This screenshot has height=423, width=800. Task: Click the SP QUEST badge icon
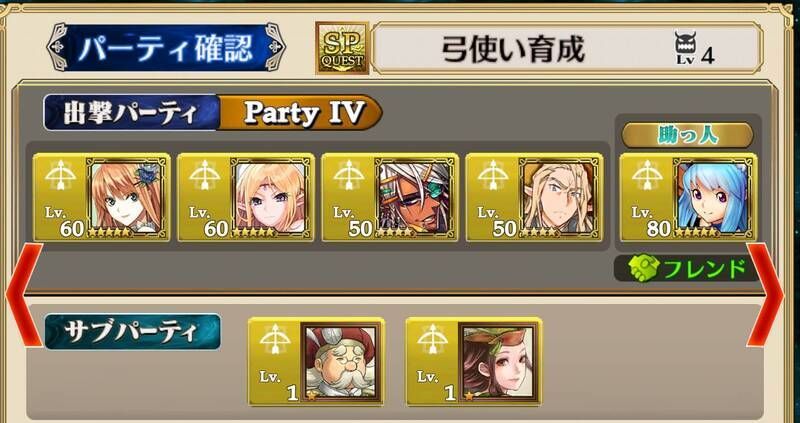[342, 48]
